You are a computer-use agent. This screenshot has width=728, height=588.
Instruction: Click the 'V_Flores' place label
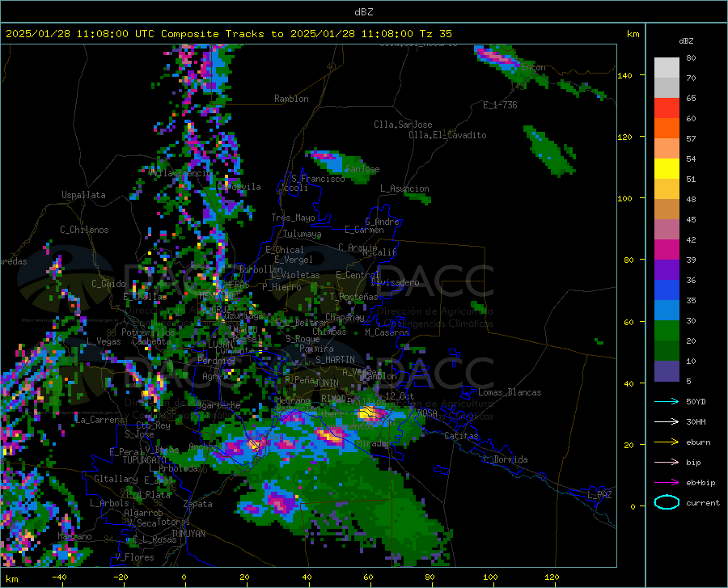pyautogui.click(x=134, y=557)
